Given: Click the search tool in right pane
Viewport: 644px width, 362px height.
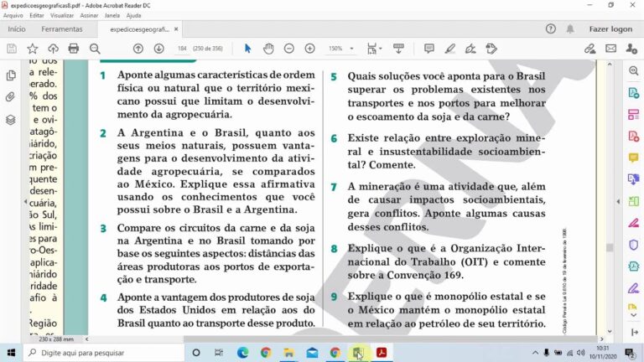Looking at the screenshot, I should pyautogui.click(x=633, y=71).
